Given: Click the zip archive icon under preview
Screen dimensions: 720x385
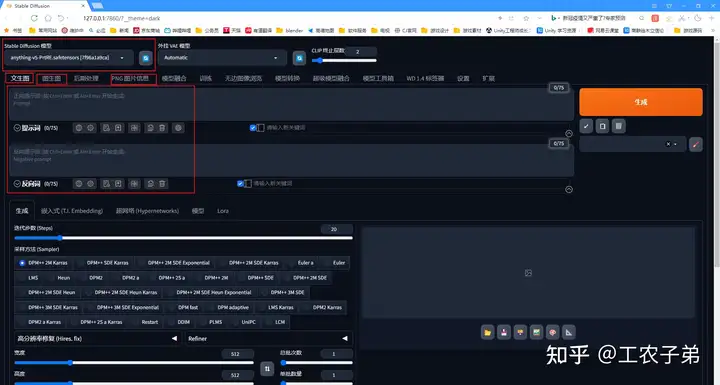Looking at the screenshot, I should [x=520, y=332].
